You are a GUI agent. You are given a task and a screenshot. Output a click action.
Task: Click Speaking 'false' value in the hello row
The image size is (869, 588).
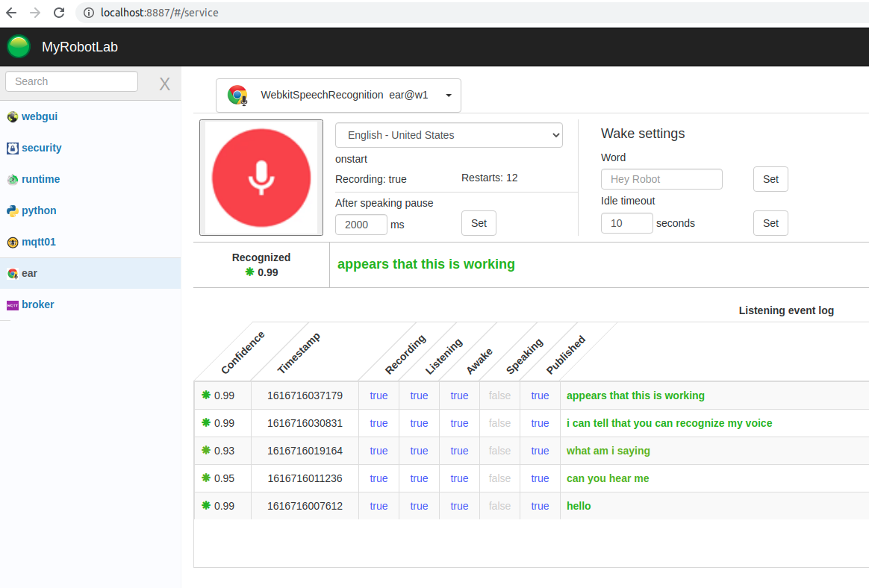[x=499, y=506]
